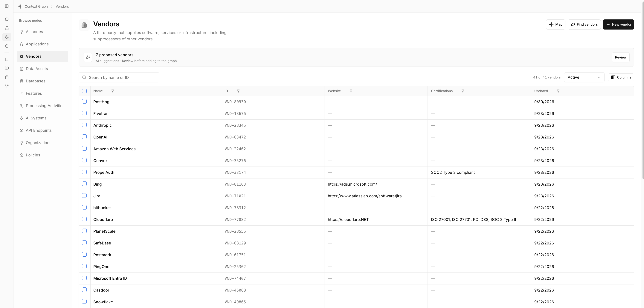Viewport: 644px width, 308px height.
Task: Click the New vendor button
Action: click(618, 24)
